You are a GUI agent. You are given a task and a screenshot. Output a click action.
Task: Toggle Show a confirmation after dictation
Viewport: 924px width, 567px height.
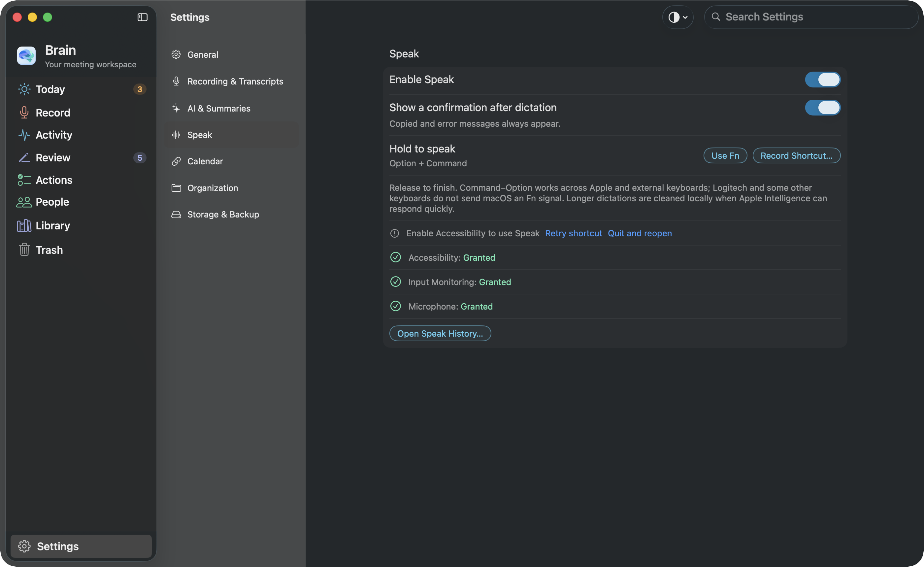point(822,108)
